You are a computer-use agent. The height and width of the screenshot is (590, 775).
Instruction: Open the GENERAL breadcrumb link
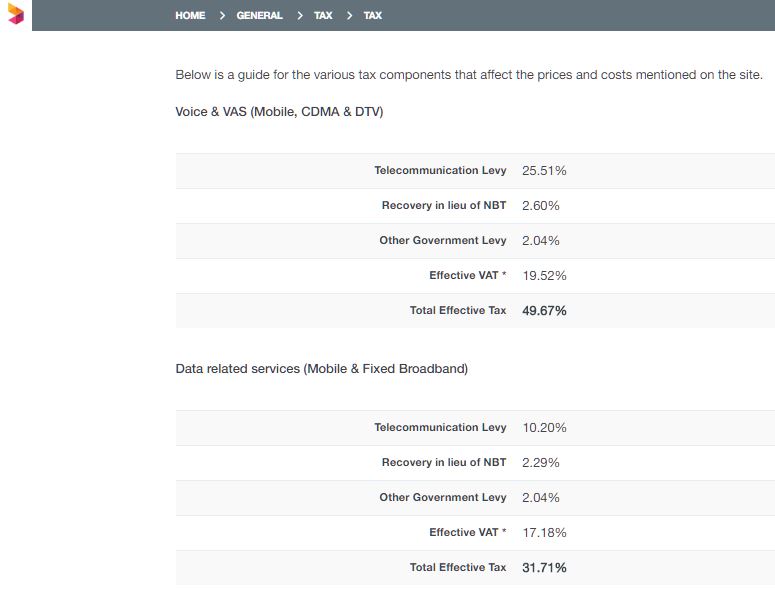pos(259,15)
